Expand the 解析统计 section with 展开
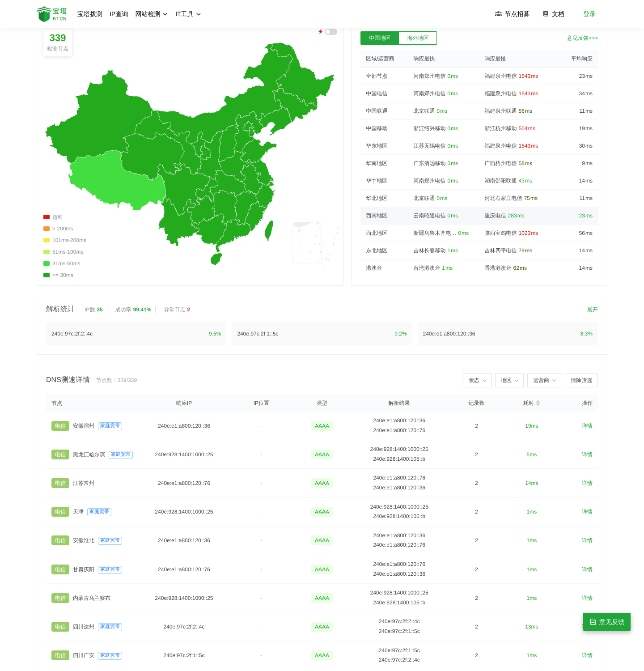The height and width of the screenshot is (671, 644). point(593,310)
